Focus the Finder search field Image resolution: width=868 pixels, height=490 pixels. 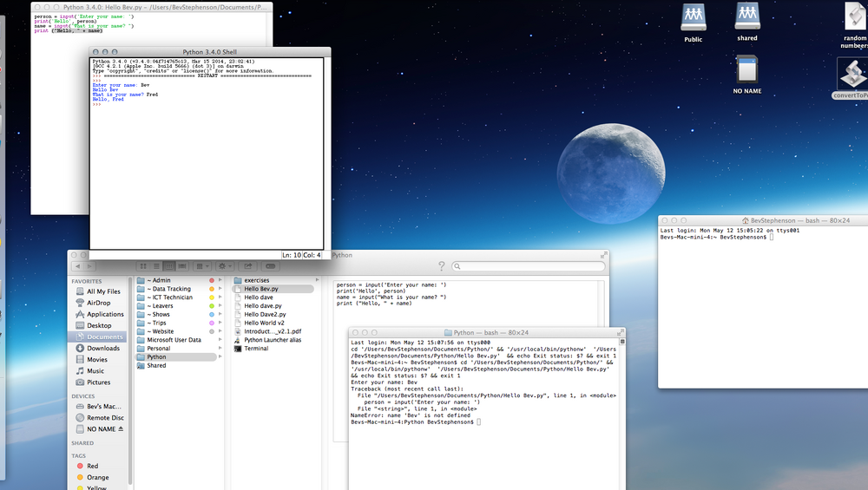pos(528,266)
